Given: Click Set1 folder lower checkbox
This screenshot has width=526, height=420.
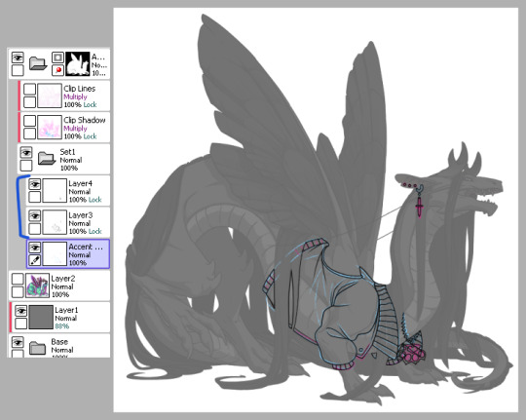Looking at the screenshot, I should click(26, 166).
